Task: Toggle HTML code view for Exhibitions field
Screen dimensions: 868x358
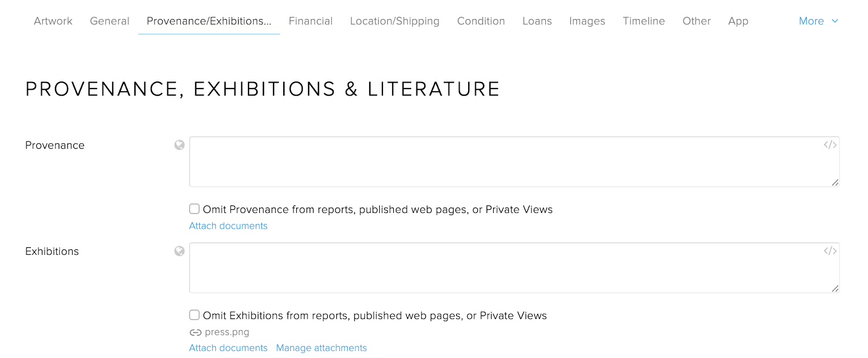Action: pos(830,250)
